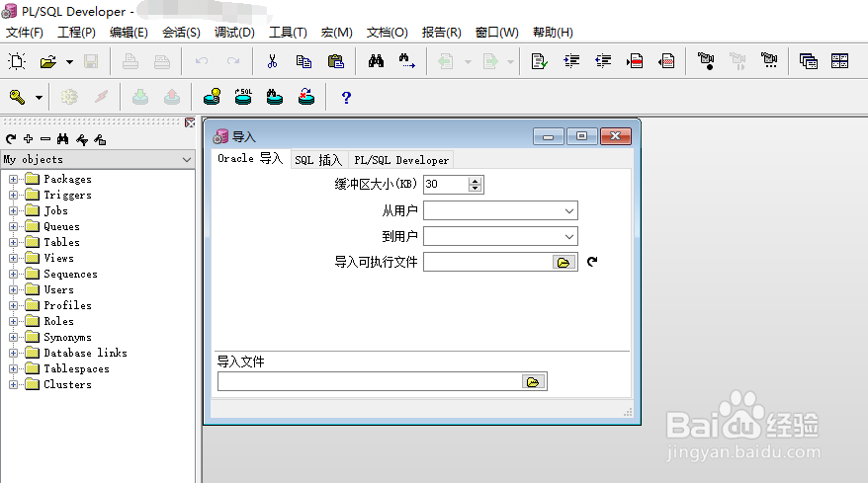Click the 缓冲区大小 value field

tap(446, 185)
